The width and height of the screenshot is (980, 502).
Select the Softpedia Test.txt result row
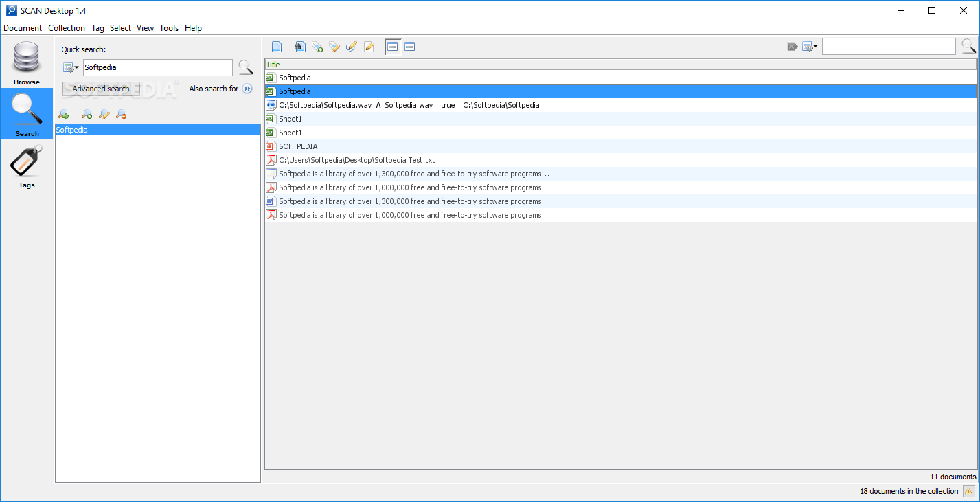[621, 160]
